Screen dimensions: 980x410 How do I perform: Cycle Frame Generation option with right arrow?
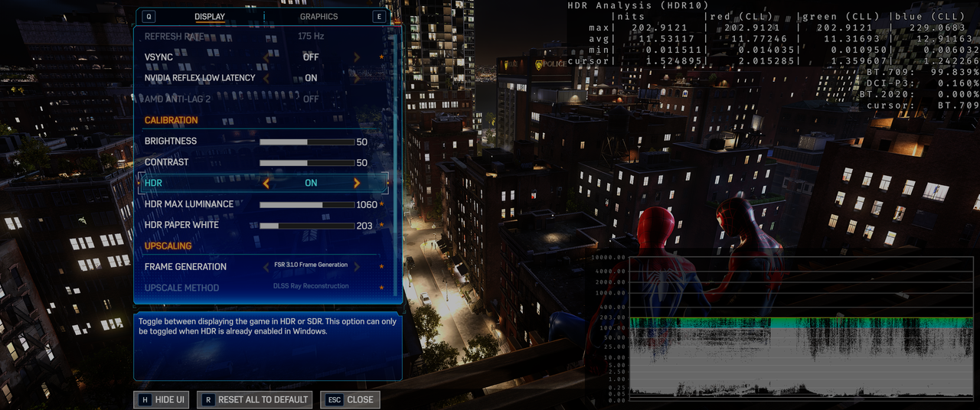357,265
